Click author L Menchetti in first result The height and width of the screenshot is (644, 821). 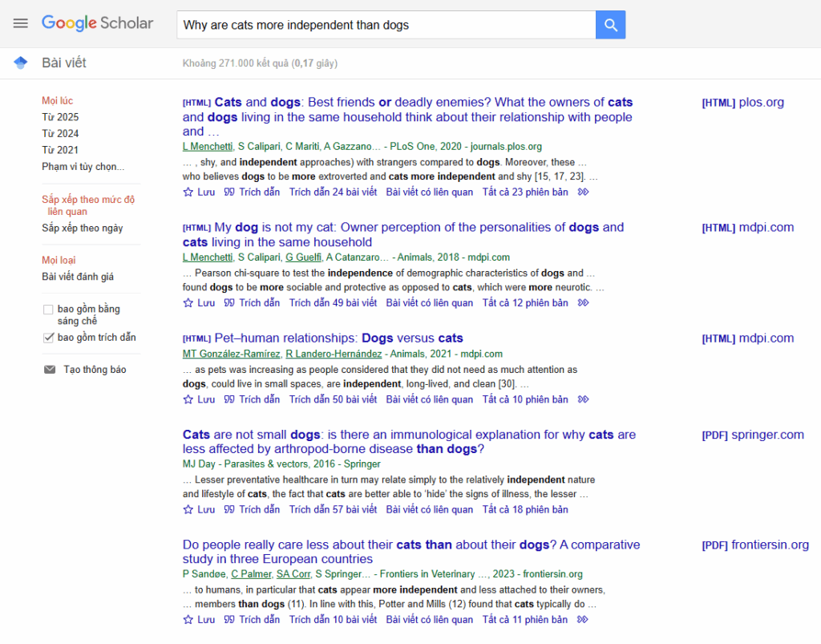click(x=207, y=147)
